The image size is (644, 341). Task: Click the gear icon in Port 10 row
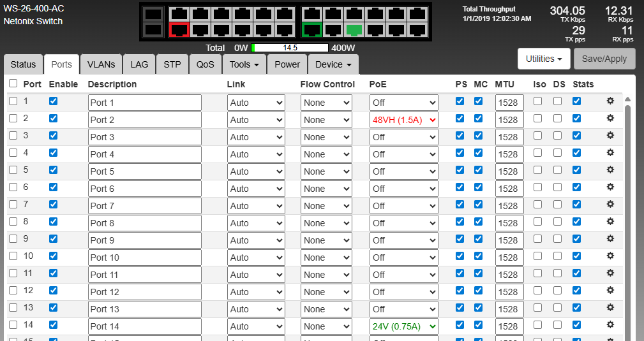click(x=610, y=256)
